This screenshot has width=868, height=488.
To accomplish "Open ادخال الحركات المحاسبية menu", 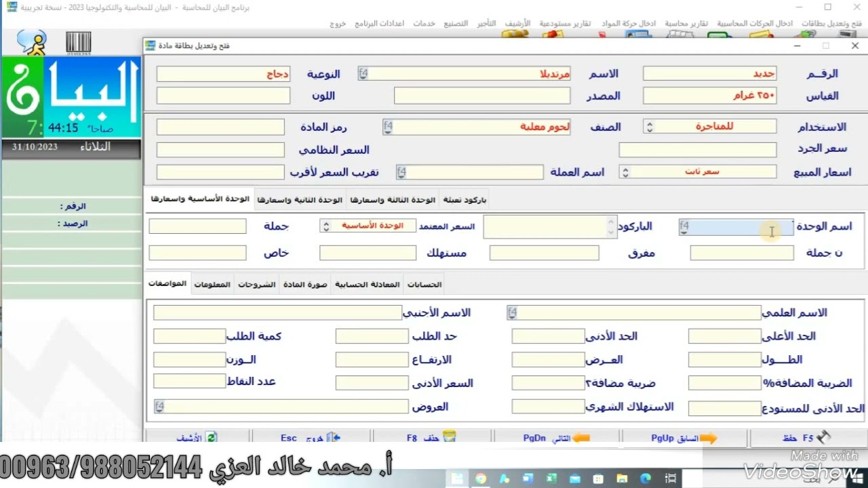I will (755, 23).
